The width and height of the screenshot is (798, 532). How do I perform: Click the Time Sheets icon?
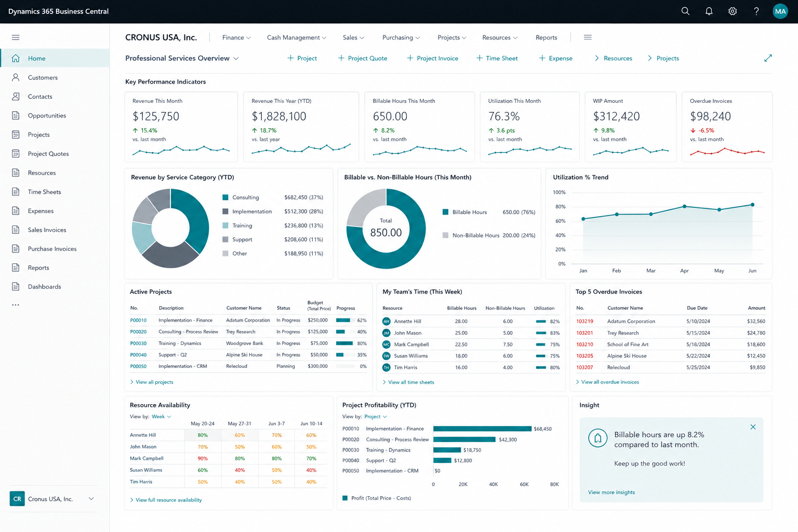click(16, 192)
